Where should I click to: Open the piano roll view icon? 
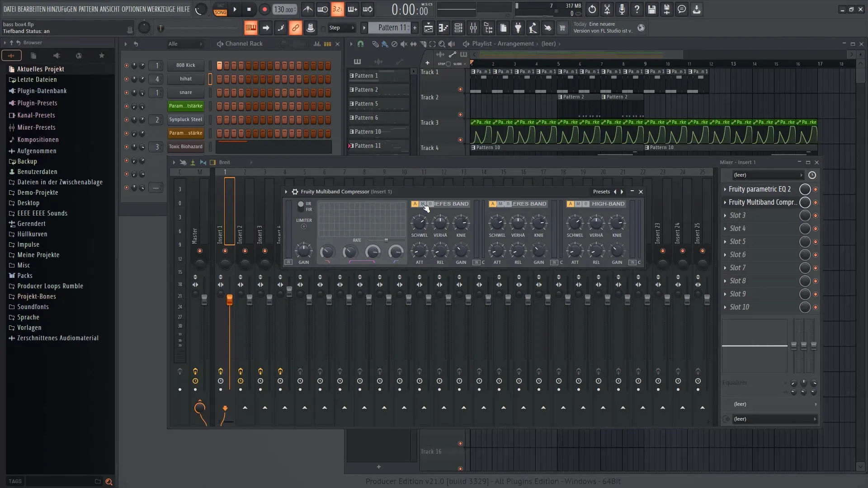443,28
